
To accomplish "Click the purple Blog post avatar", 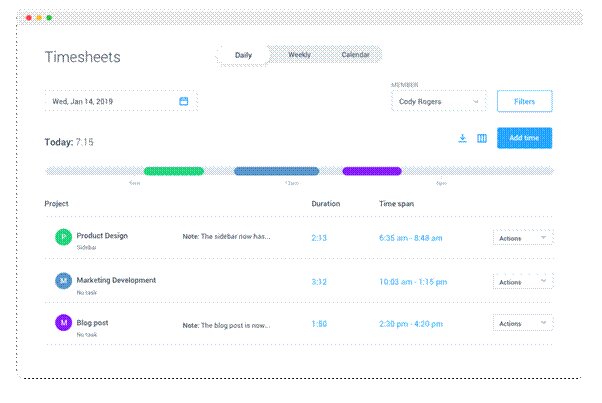I will [x=63, y=322].
